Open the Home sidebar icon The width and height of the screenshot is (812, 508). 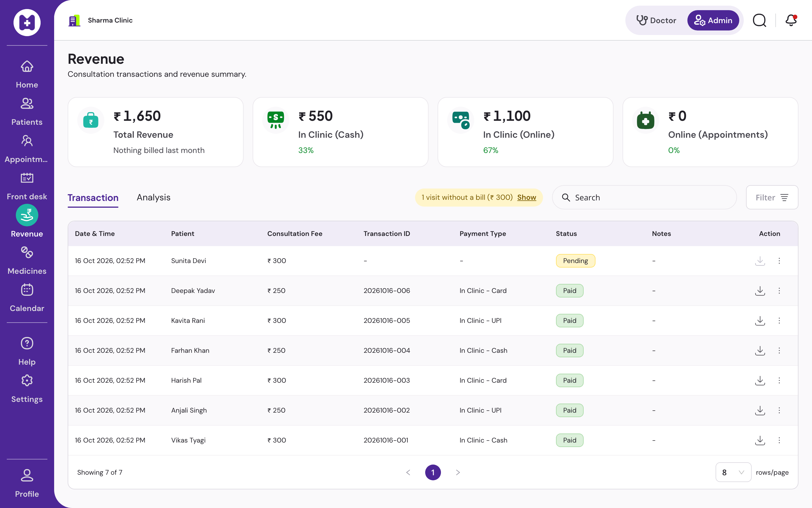point(27,67)
